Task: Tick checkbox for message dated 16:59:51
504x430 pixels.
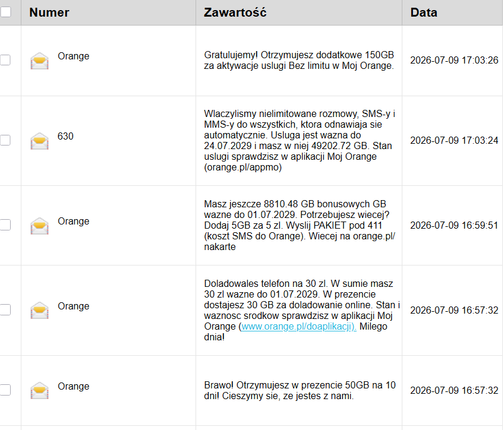Action: pos(5,225)
